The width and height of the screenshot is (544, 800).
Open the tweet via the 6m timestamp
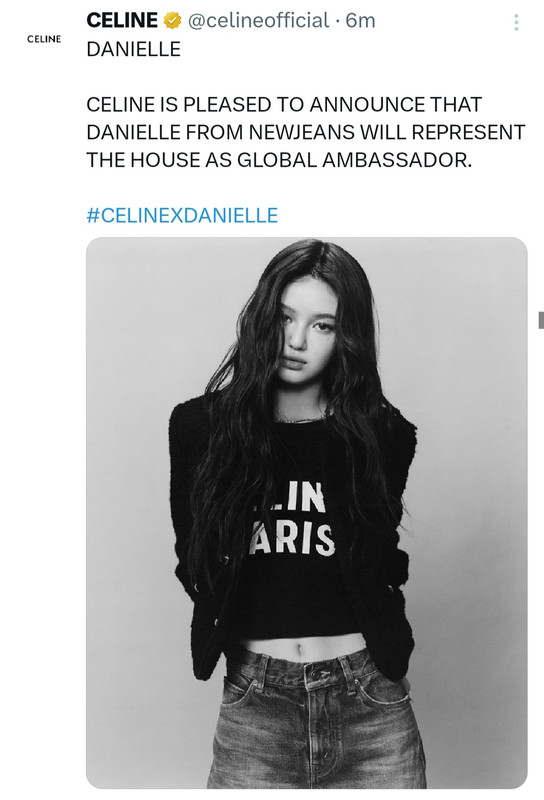[360, 21]
